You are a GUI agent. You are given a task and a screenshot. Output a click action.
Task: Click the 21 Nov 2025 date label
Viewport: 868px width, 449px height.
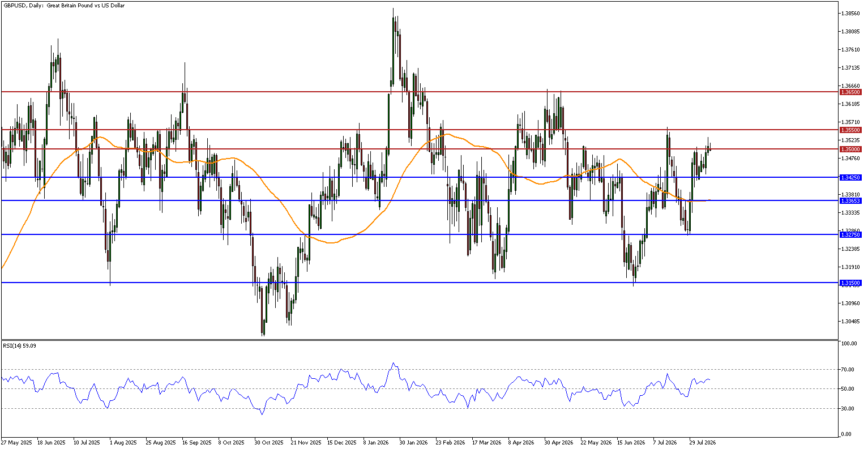[305, 443]
